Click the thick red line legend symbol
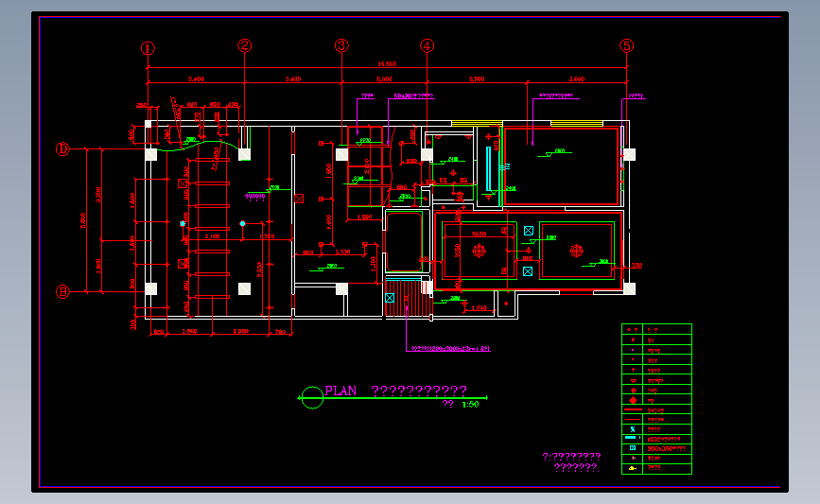820x504 pixels. tap(633, 409)
